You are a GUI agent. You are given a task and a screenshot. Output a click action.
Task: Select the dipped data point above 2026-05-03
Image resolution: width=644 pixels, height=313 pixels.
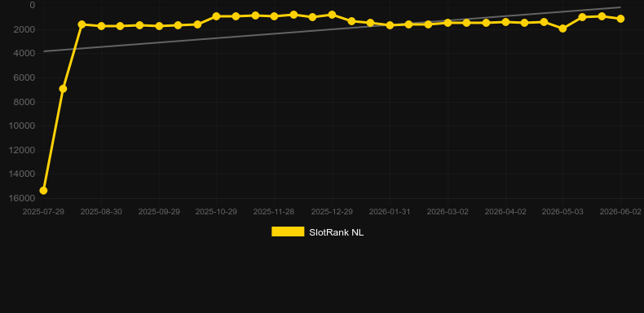click(x=562, y=29)
